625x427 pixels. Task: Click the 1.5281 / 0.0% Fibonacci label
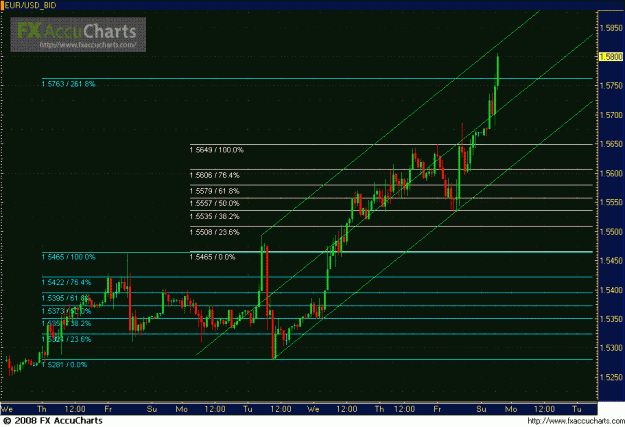64,365
